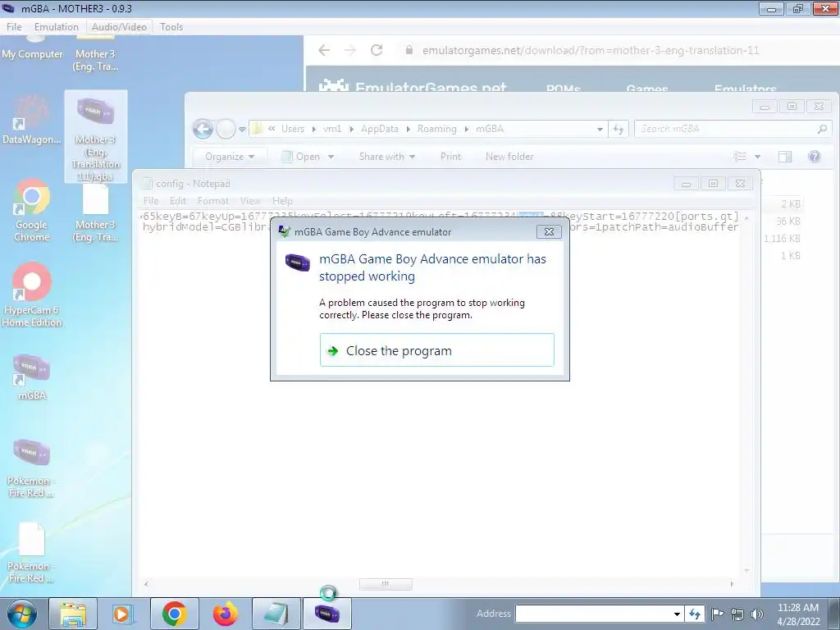This screenshot has height=630, width=840.
Task: Click the browser back arrow
Action: (x=324, y=50)
